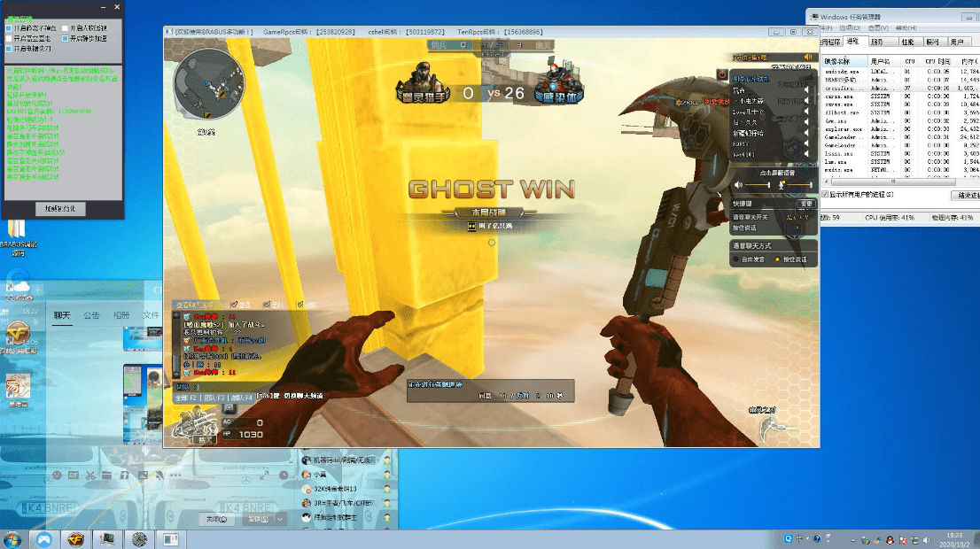Screen dimensions: 980x549
Task: Open the blue gamepad app in the taskbar
Action: click(43, 539)
